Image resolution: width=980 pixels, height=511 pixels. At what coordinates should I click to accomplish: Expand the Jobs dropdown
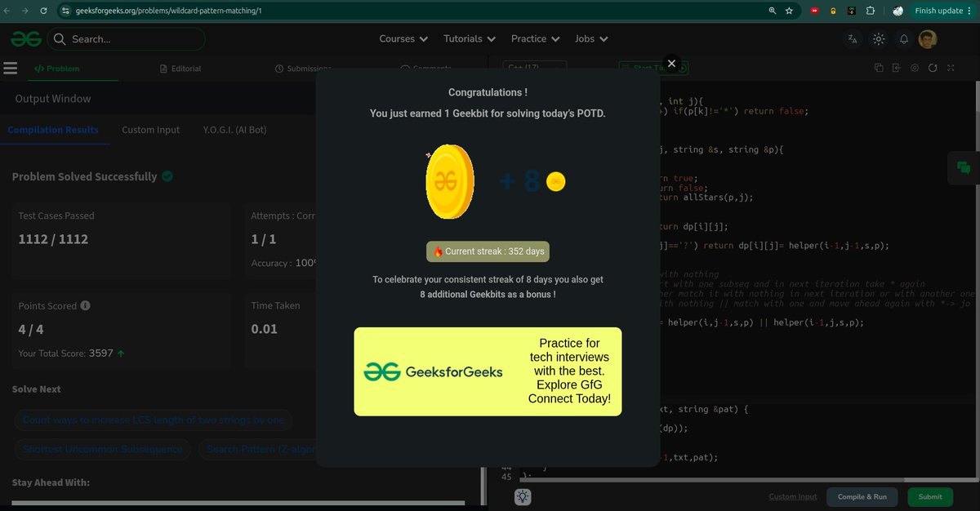coord(590,38)
